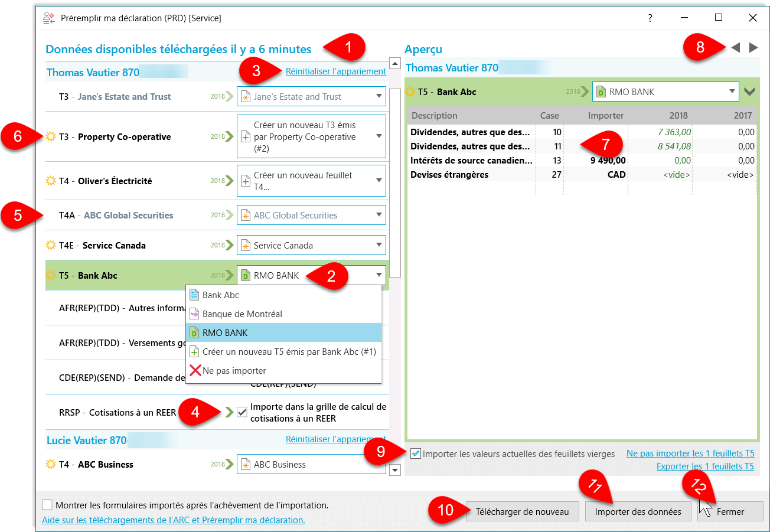Click the Bank Abc document icon in the dropdown list
770x532 pixels.
tap(194, 295)
